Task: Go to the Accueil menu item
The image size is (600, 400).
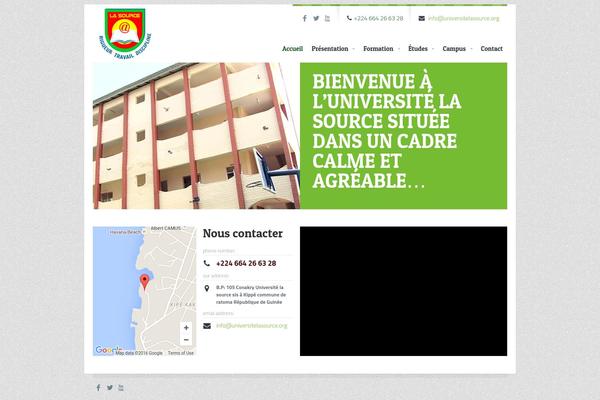Action: [x=292, y=48]
